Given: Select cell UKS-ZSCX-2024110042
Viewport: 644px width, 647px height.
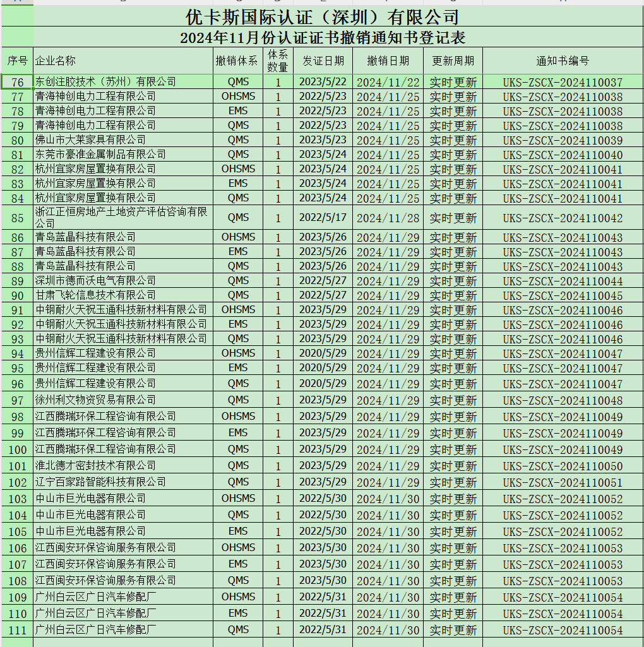Looking at the screenshot, I should coord(563,217).
